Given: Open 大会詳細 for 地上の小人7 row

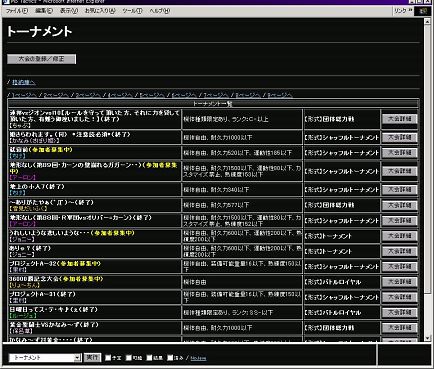Looking at the screenshot, I should pyautogui.click(x=400, y=190).
